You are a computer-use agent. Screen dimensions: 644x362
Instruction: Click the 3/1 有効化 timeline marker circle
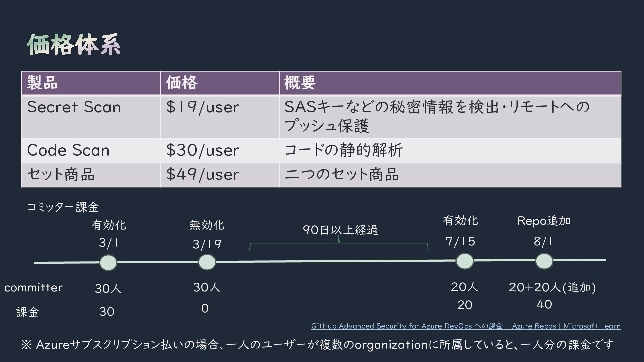(108, 263)
